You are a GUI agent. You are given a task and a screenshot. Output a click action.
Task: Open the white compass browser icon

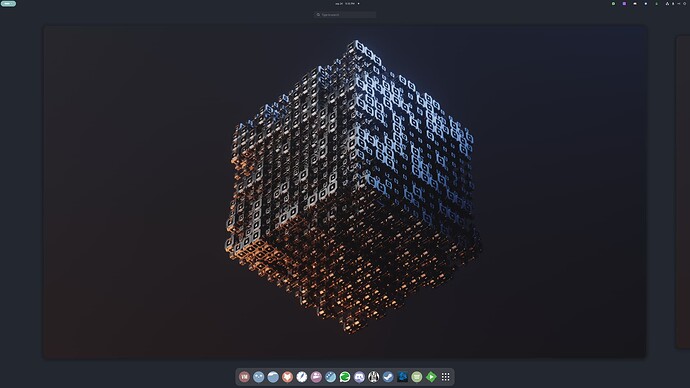[301, 377]
